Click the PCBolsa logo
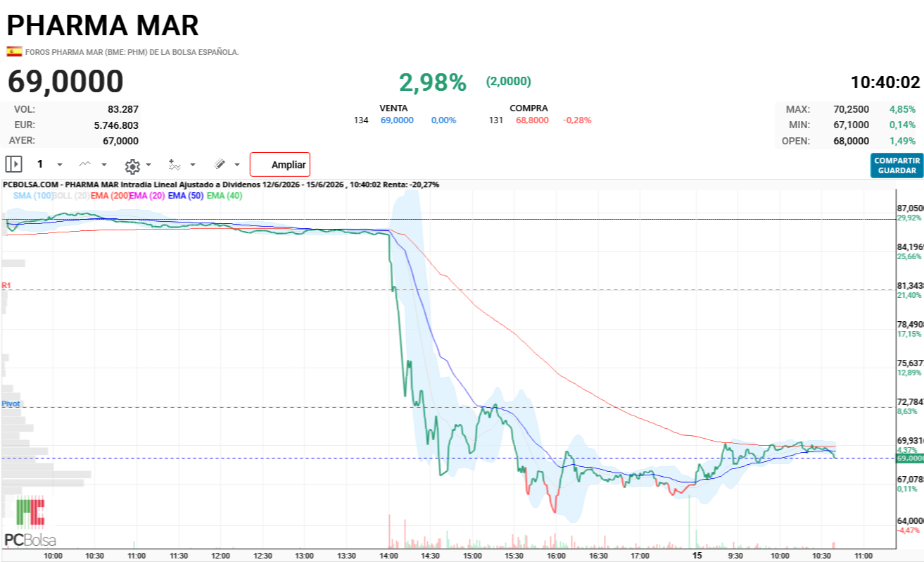Screen dimensions: 924x562 [30, 522]
